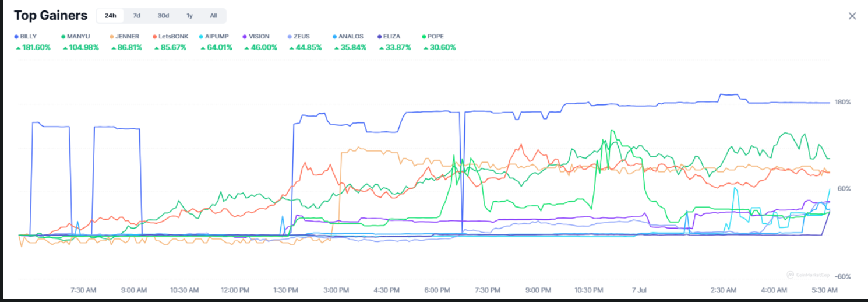Select the 1y time range tab
The width and height of the screenshot is (868, 302).
point(189,16)
